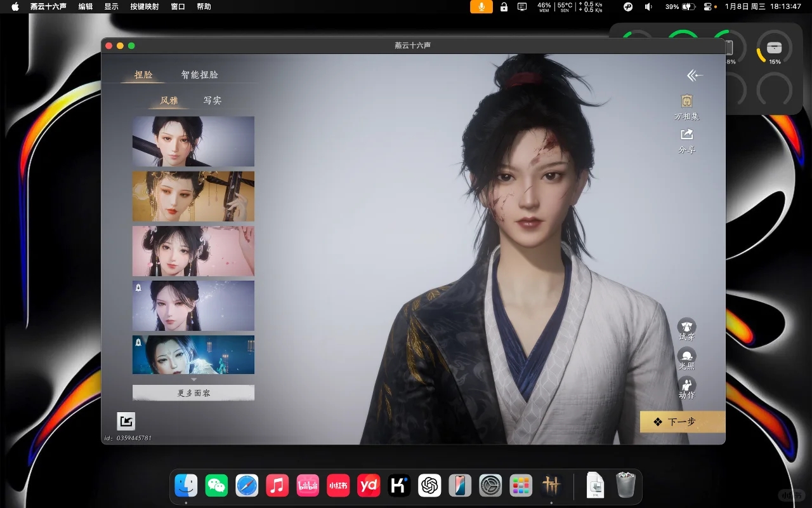Click bell icon on the blue face preset
Viewport: 812px width, 508px height.
coord(138,342)
